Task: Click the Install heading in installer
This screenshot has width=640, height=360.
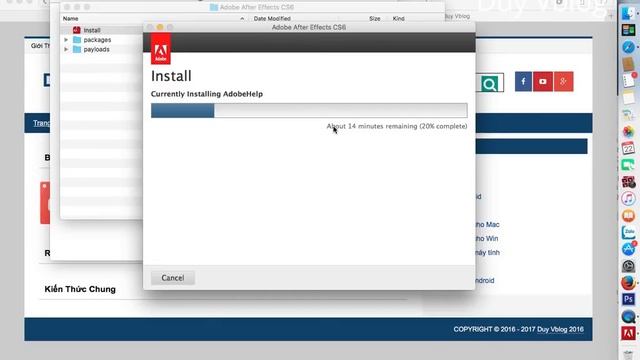Action: click(x=171, y=76)
